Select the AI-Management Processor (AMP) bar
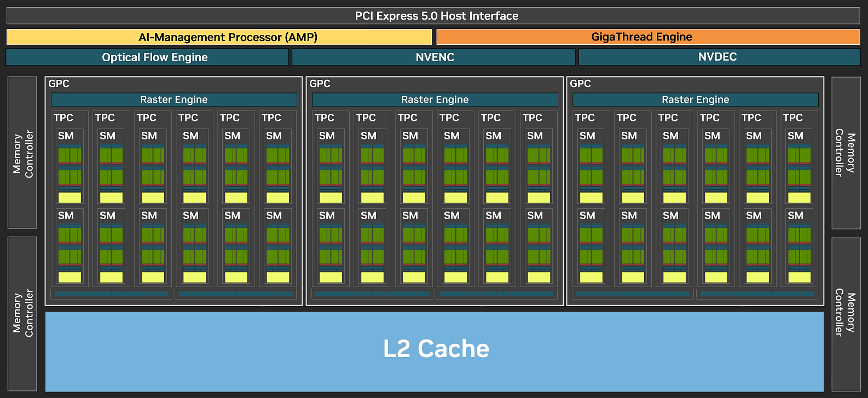Image resolution: width=868 pixels, height=398 pixels. (x=219, y=37)
